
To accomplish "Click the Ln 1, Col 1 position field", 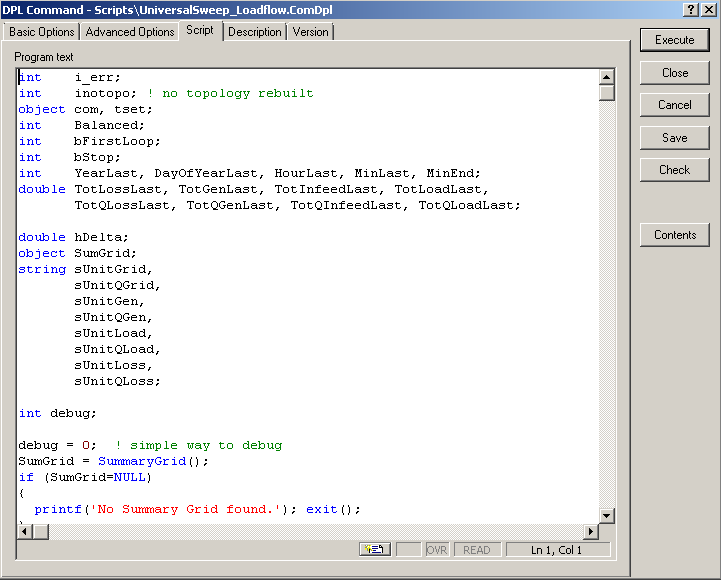I will click(557, 550).
